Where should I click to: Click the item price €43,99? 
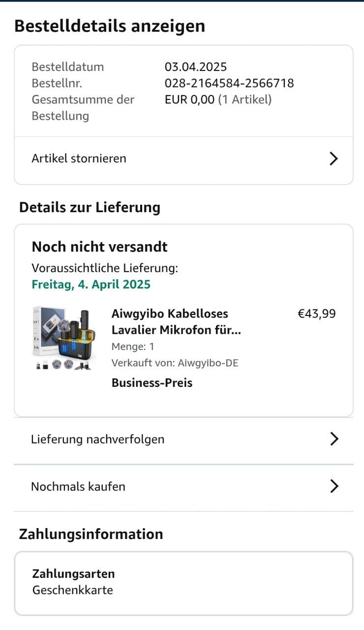[317, 314]
